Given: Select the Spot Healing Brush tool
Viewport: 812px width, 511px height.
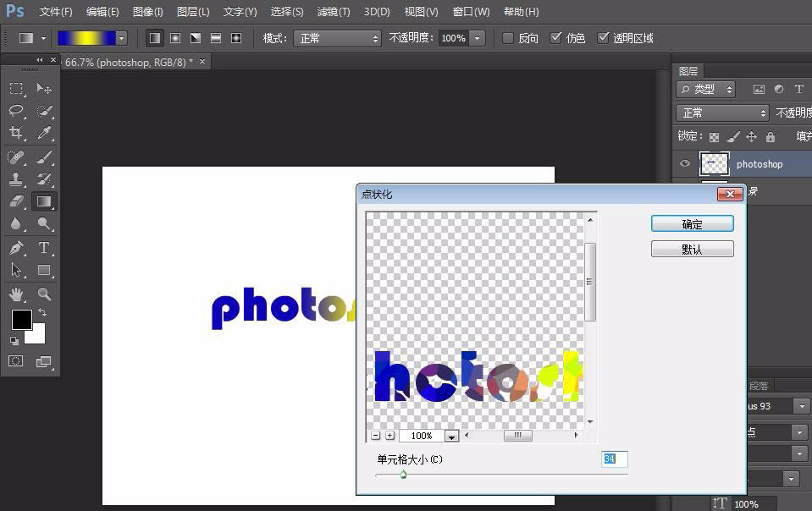Looking at the screenshot, I should coord(16,157).
